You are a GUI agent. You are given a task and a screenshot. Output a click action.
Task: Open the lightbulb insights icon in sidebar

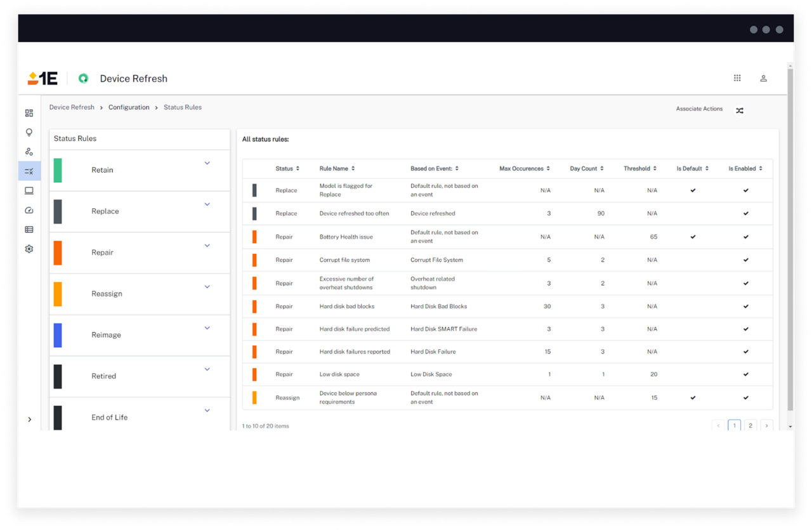click(x=29, y=133)
